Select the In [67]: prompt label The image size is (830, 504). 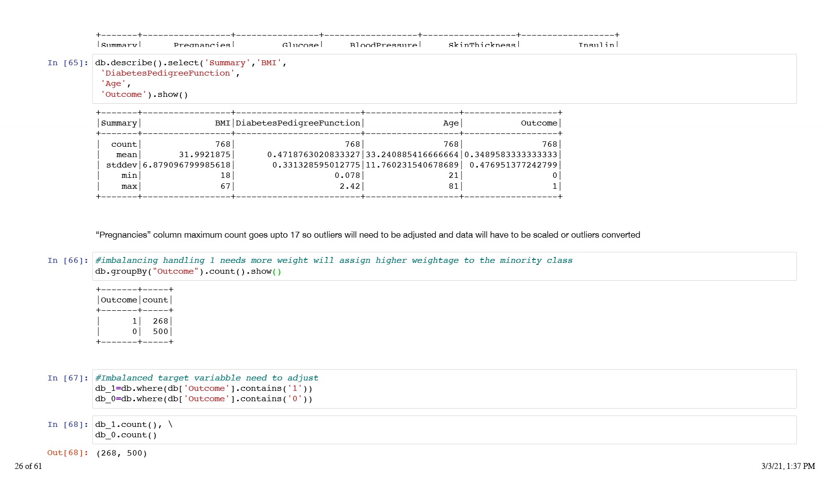click(x=68, y=378)
